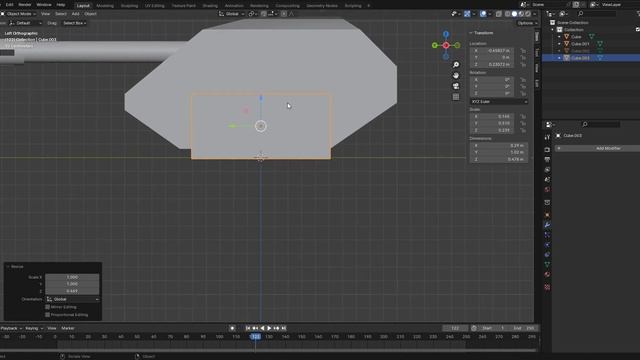The image size is (640, 360).
Task: Open the Physics properties tab icon
Action: point(547,245)
